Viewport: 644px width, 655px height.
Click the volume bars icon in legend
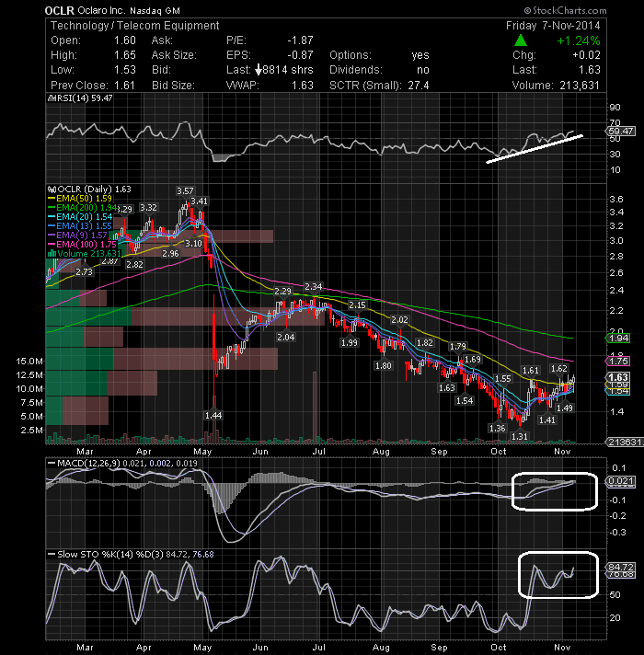click(x=52, y=254)
